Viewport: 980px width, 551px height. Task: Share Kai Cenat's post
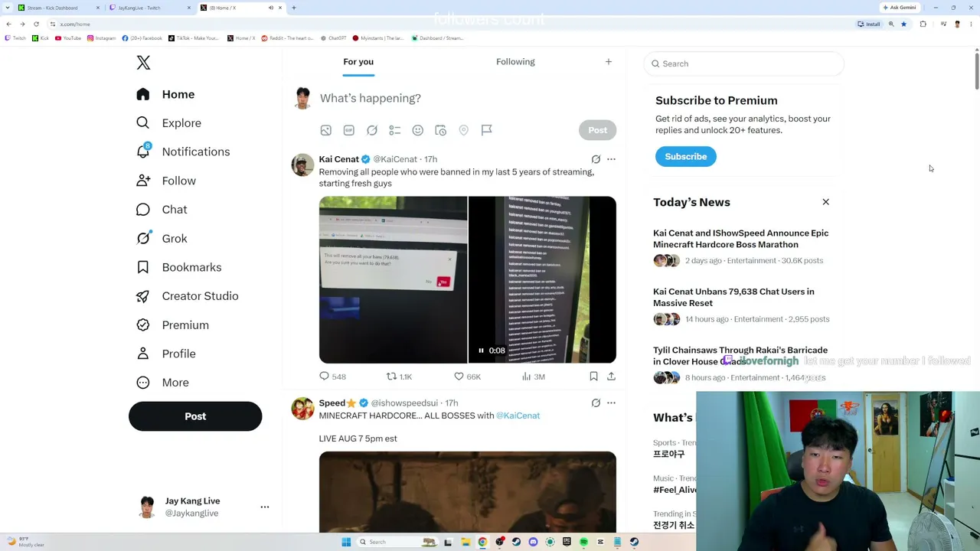coord(611,377)
